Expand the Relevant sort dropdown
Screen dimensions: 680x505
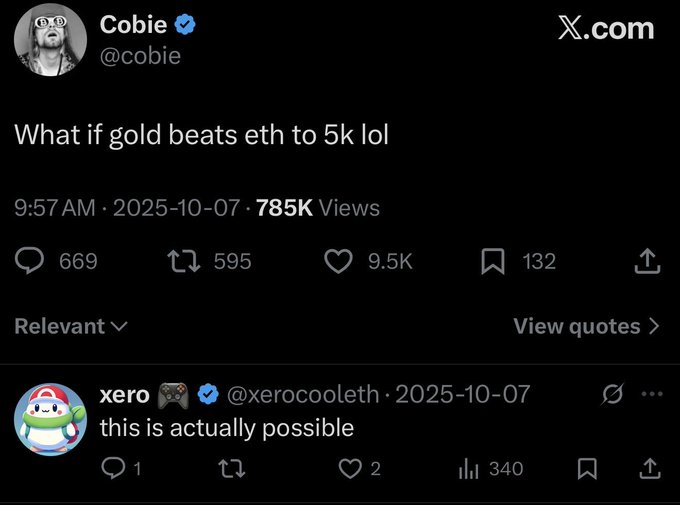(x=71, y=326)
